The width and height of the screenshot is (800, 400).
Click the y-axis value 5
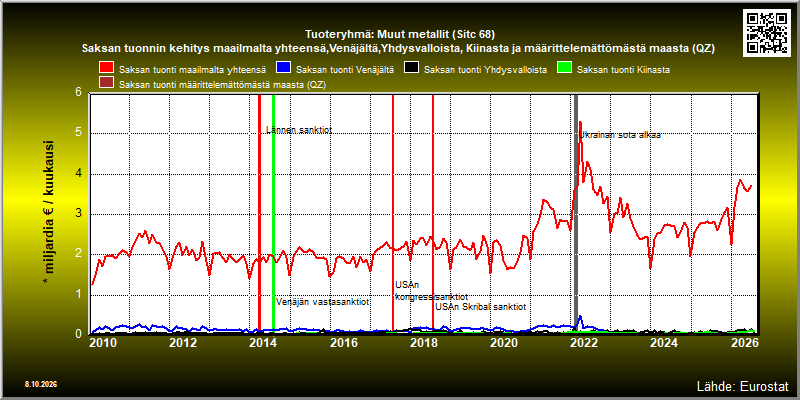[79, 133]
